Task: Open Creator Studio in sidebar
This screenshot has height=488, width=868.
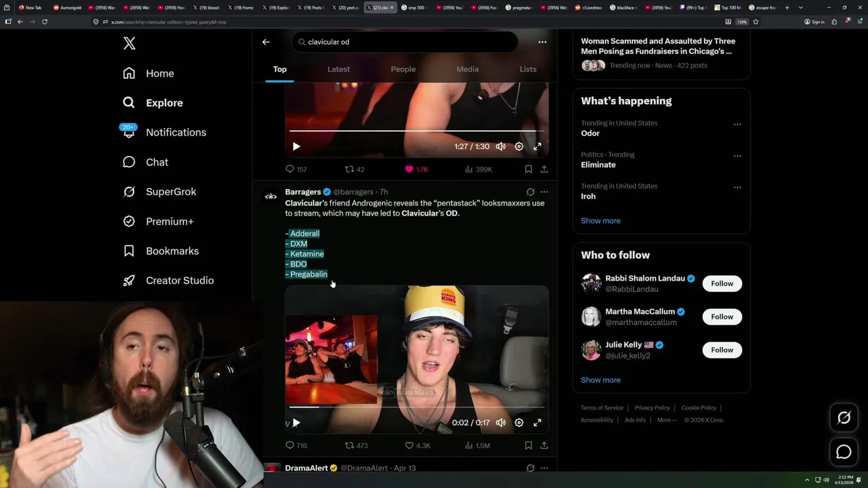Action: click(168, 281)
